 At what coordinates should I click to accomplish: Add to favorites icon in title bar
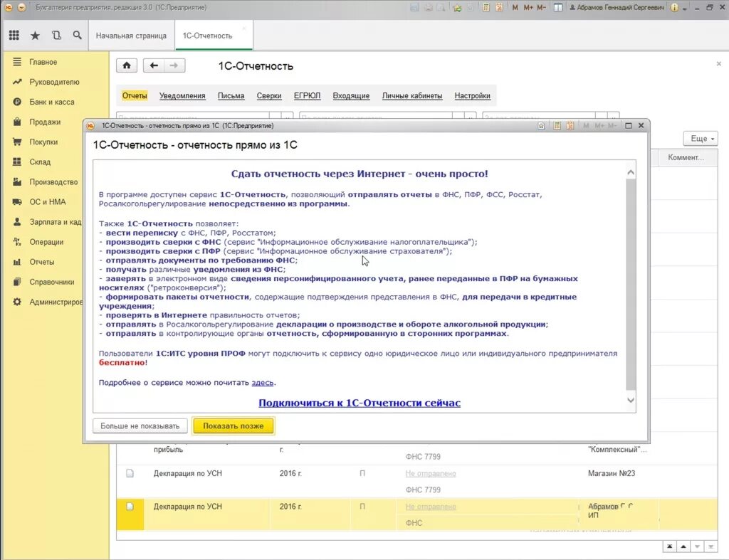tap(458, 7)
